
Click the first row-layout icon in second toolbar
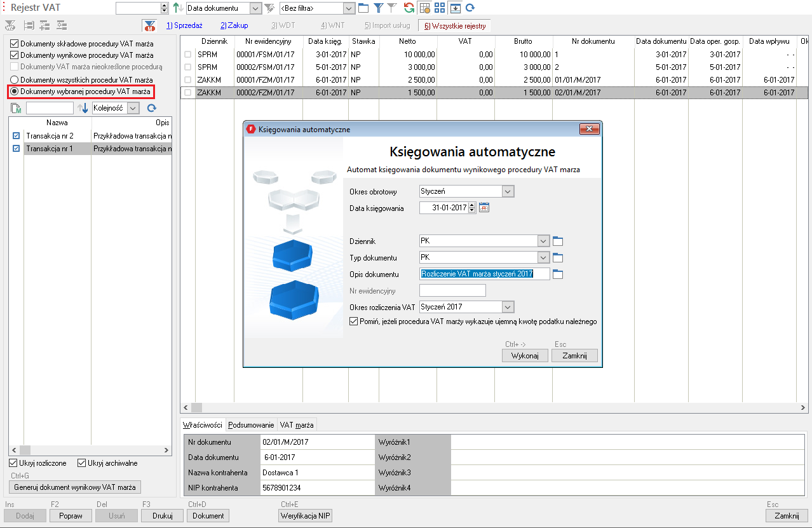(29, 26)
